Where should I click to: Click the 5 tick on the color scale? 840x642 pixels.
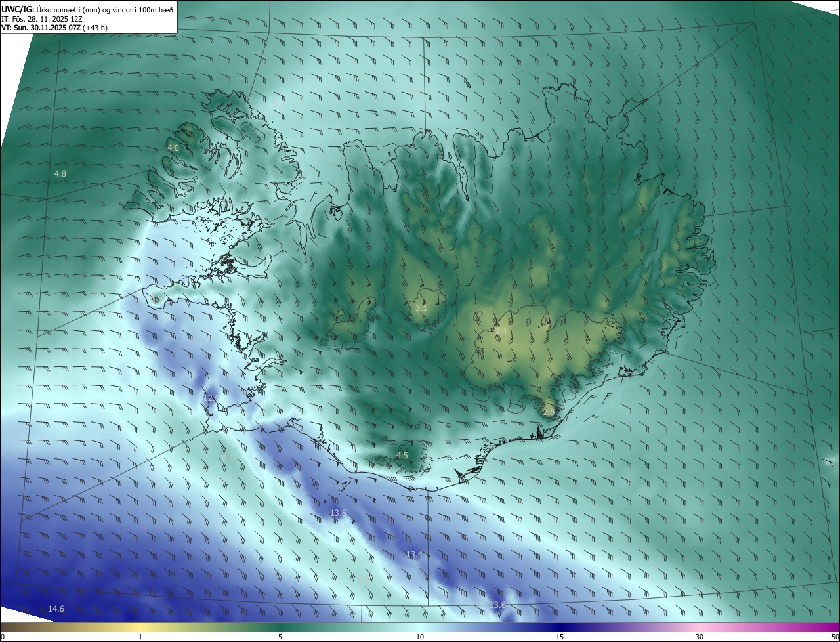click(280, 637)
